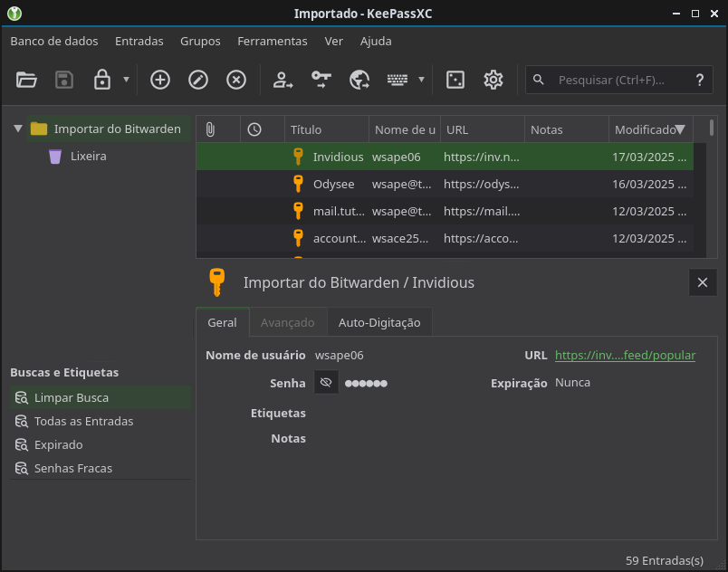Image resolution: width=728 pixels, height=572 pixels.
Task: Click Odysee URL cell https://odys...
Action: pyautogui.click(x=481, y=184)
